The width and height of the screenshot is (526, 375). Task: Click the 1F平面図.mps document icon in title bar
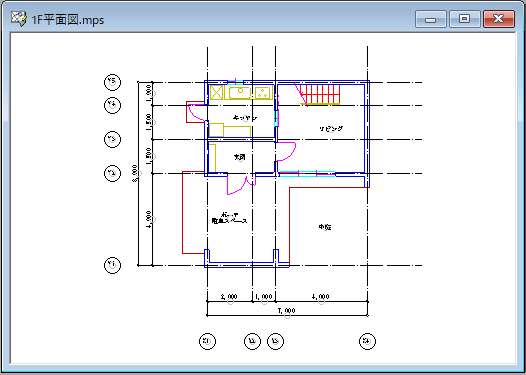pyautogui.click(x=18, y=19)
